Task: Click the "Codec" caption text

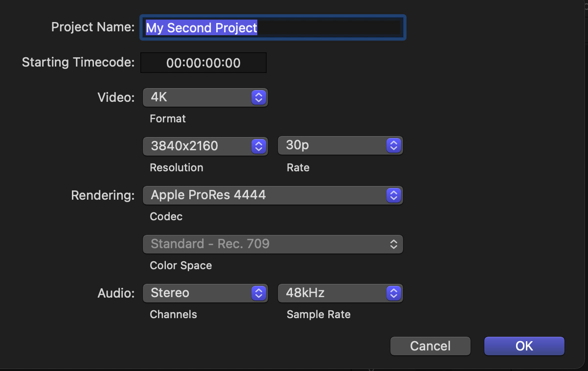Action: tap(166, 216)
